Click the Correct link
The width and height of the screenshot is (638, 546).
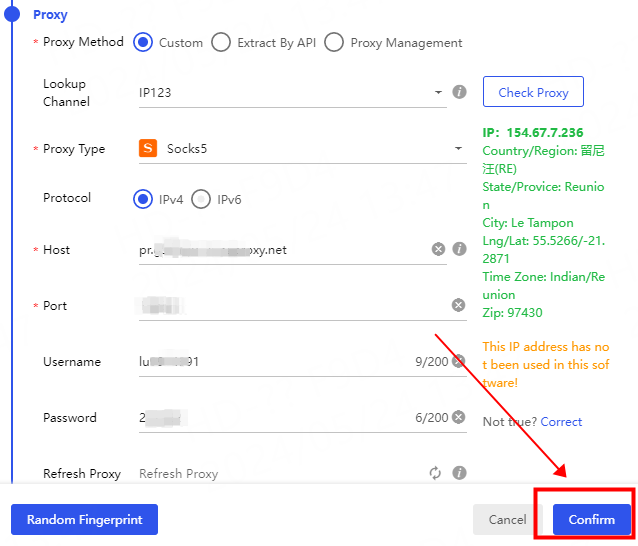click(561, 422)
